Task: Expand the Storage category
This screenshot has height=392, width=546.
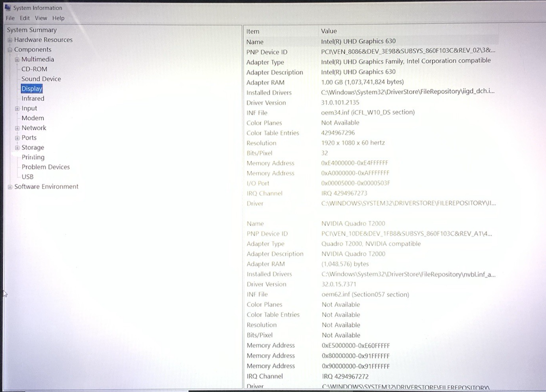Action: click(17, 148)
